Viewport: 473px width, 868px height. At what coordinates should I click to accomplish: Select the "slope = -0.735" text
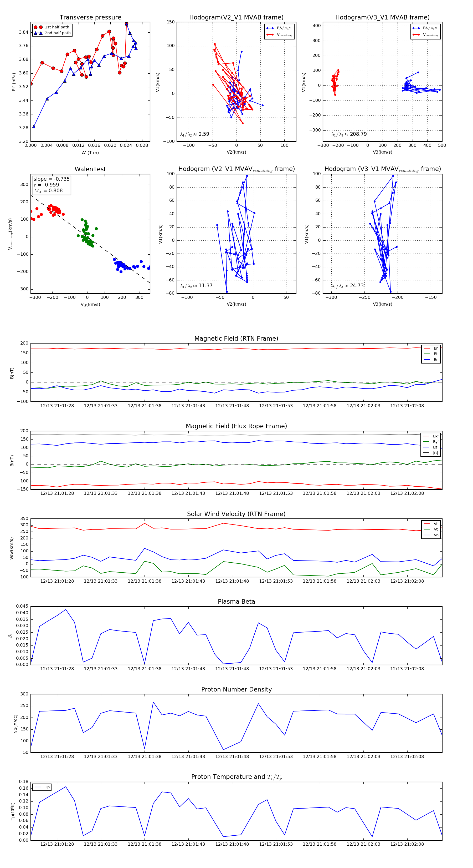(52, 179)
